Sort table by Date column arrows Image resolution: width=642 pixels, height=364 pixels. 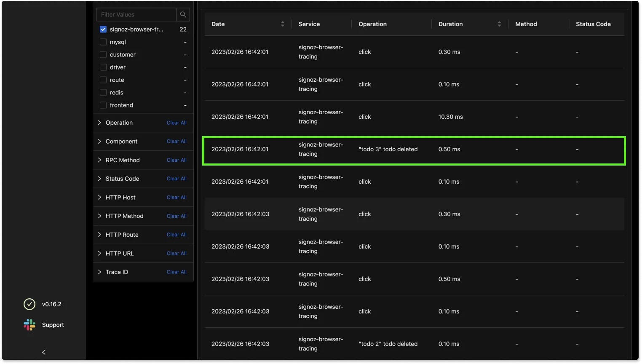point(282,24)
